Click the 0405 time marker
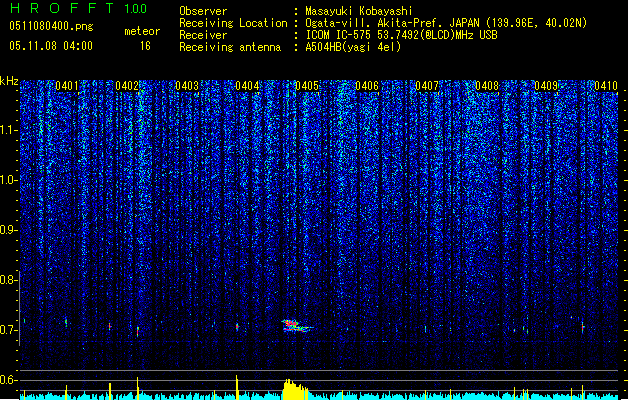The height and width of the screenshot is (400, 629). [307, 86]
